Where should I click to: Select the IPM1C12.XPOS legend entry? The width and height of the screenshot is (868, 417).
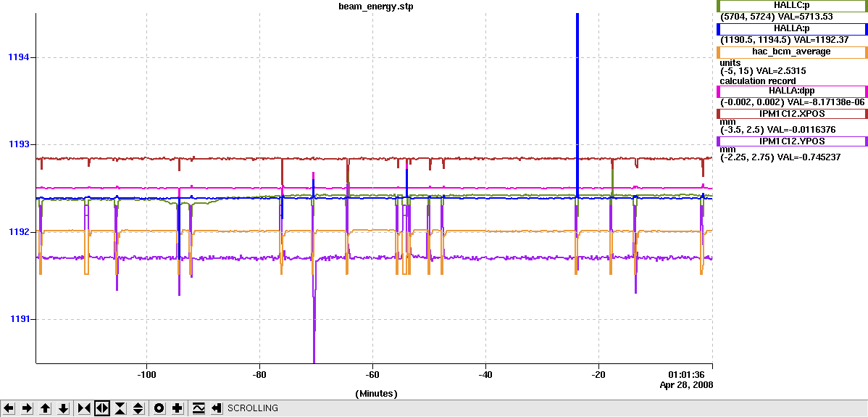coord(792,114)
